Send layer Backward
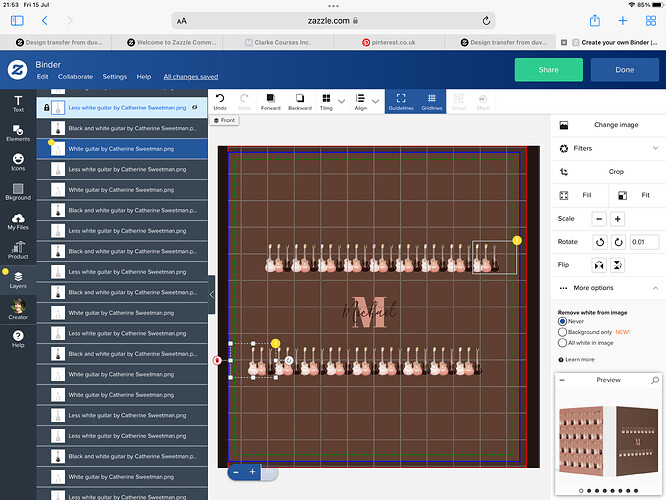 (300, 102)
